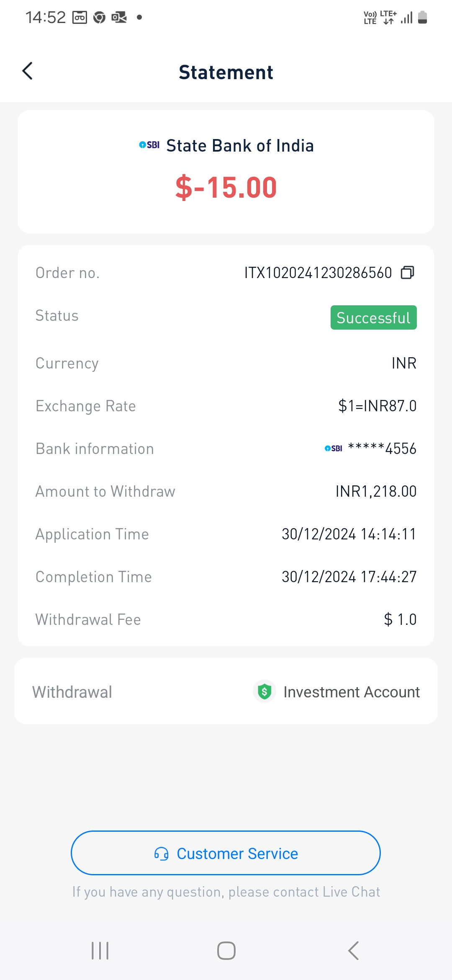Image resolution: width=452 pixels, height=980 pixels.
Task: Tap the green Successful status badge
Action: coord(373,317)
